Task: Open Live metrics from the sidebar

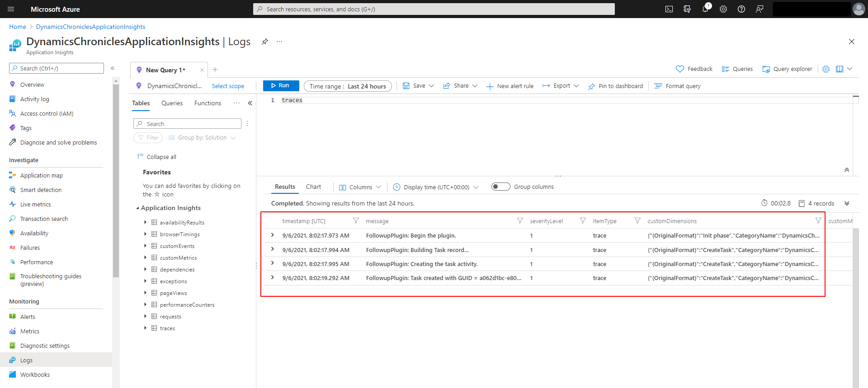Action: coord(35,204)
